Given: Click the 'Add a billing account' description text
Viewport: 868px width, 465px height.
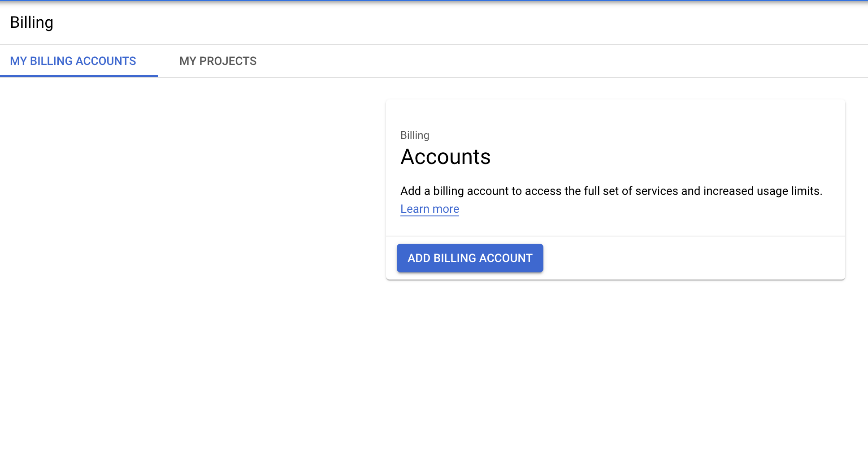Looking at the screenshot, I should tap(611, 191).
